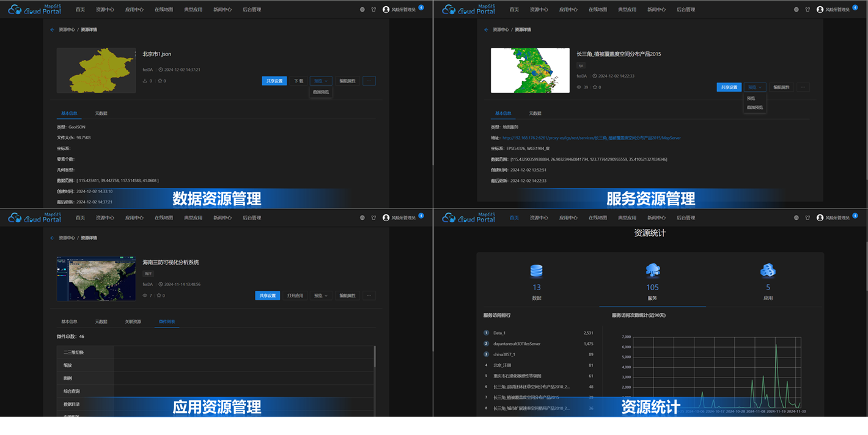
Task: Open the more (…) menu on 海南三防 application page
Action: point(369,296)
